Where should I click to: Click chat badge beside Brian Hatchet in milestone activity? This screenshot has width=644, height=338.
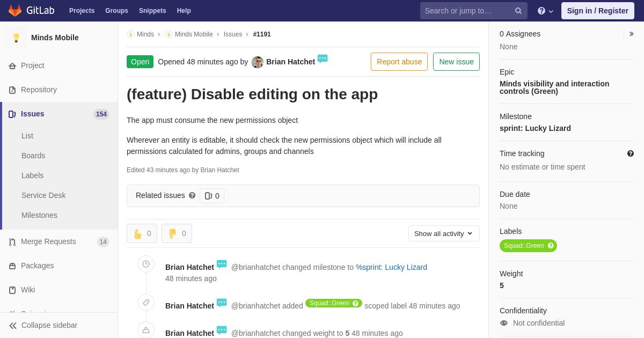tap(222, 264)
